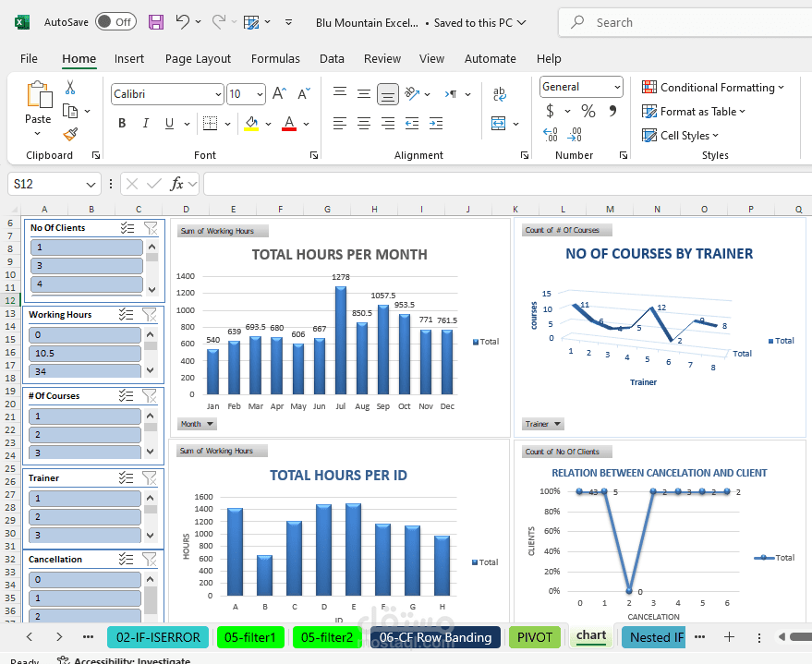Clear the filter on the Trainer slicer
Viewport: 812px width, 664px height.
point(150,478)
